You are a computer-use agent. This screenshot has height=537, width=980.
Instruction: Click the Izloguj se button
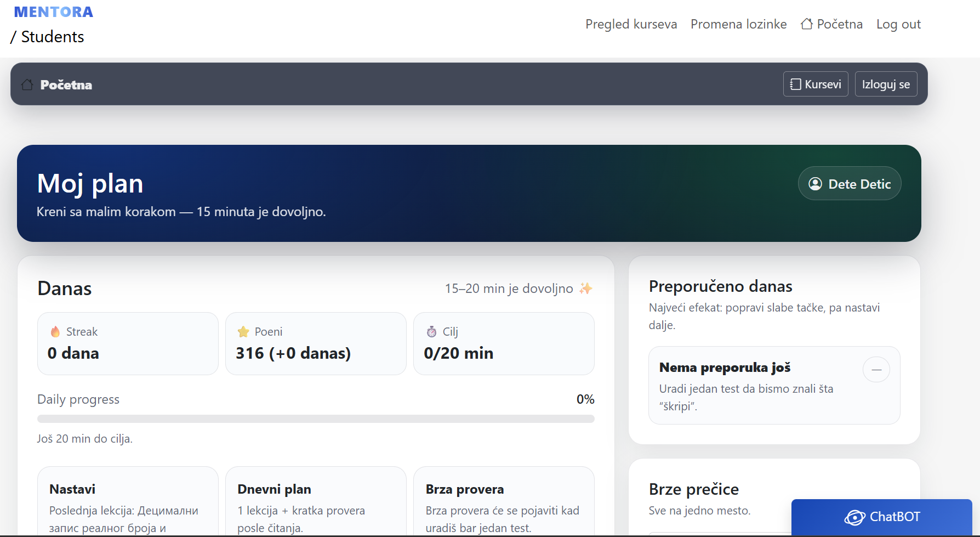click(886, 84)
